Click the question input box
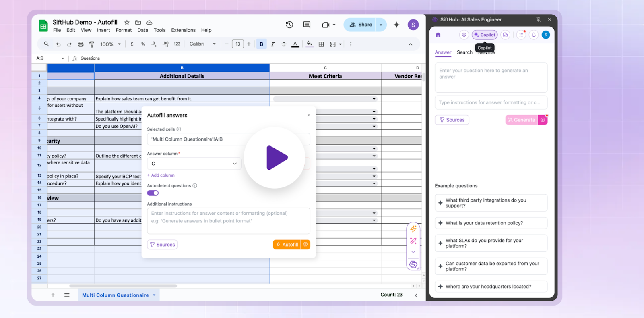 pyautogui.click(x=491, y=77)
